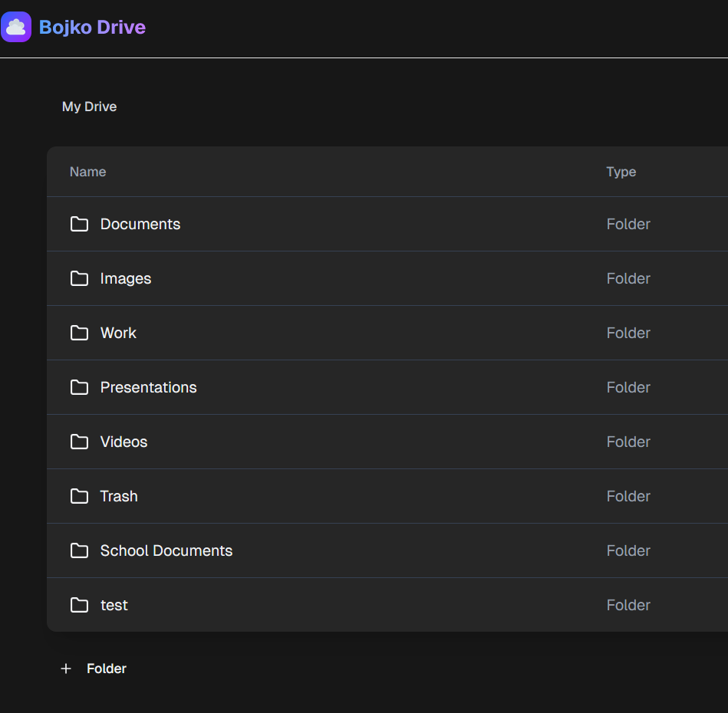Click the Videos folder icon
This screenshot has height=713, width=728.
pyautogui.click(x=79, y=442)
